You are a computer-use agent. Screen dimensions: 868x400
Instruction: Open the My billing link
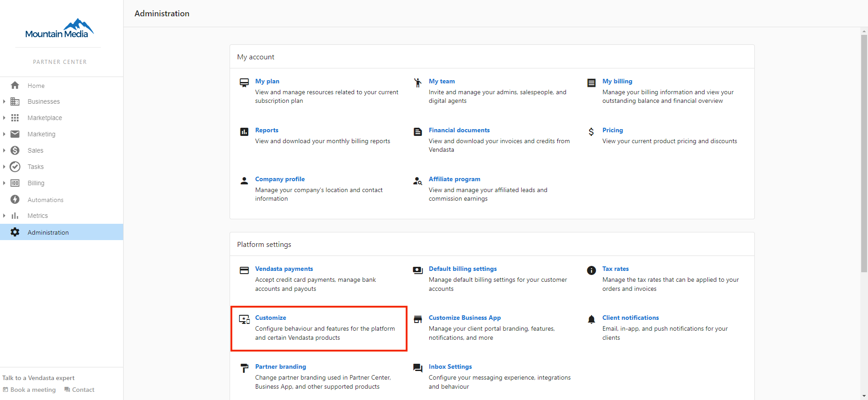pyautogui.click(x=617, y=81)
